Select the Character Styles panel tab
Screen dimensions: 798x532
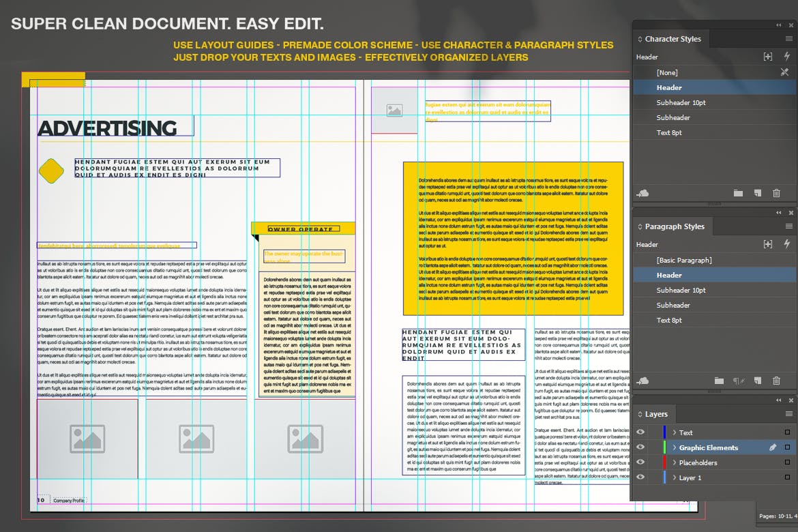673,39
